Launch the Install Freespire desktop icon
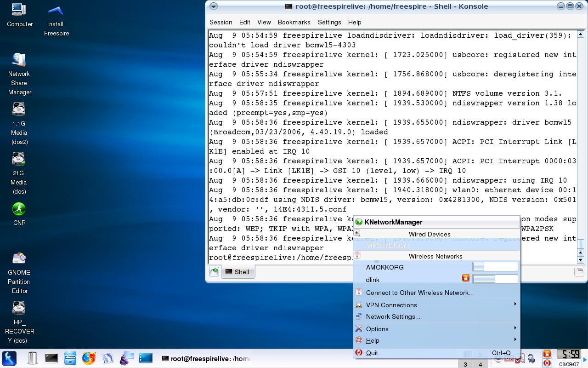This screenshot has height=368, width=588. (x=56, y=19)
